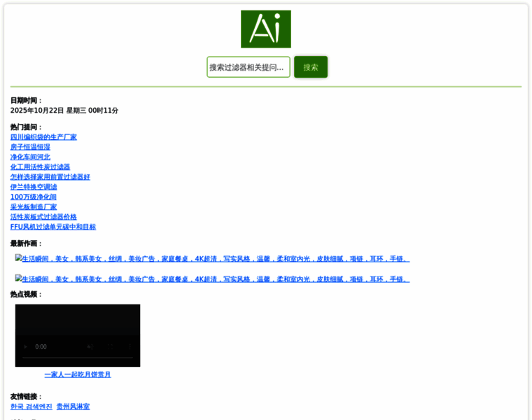This screenshot has height=420, width=532.
Task: Mute the video with the speaker icon
Action: click(x=90, y=346)
